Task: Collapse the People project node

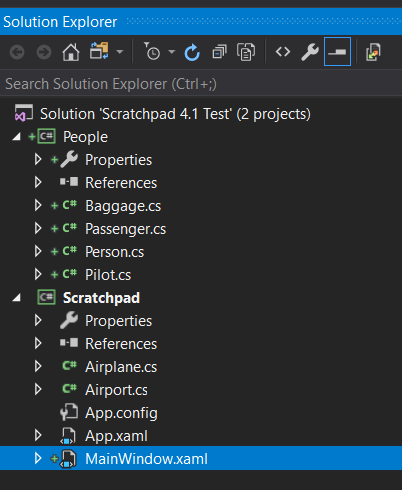Action: (x=16, y=137)
